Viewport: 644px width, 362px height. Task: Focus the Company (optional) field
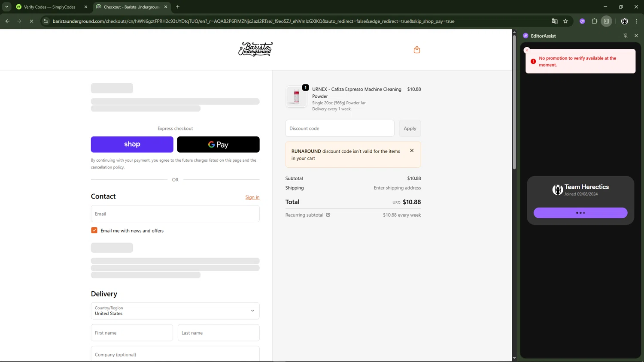[x=175, y=354]
